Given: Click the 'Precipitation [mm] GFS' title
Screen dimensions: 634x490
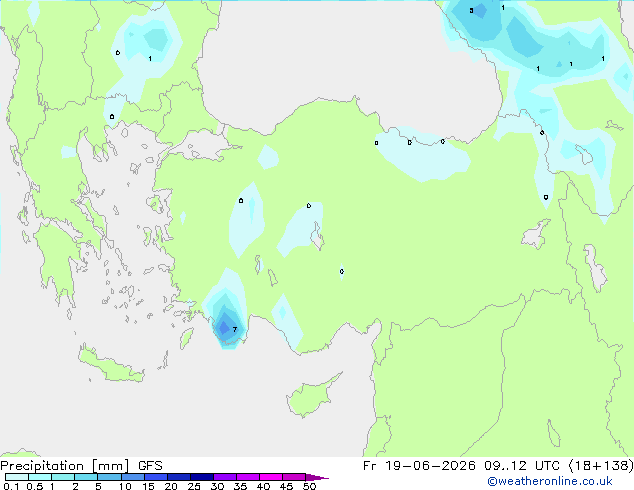Looking at the screenshot, I should [81, 466].
